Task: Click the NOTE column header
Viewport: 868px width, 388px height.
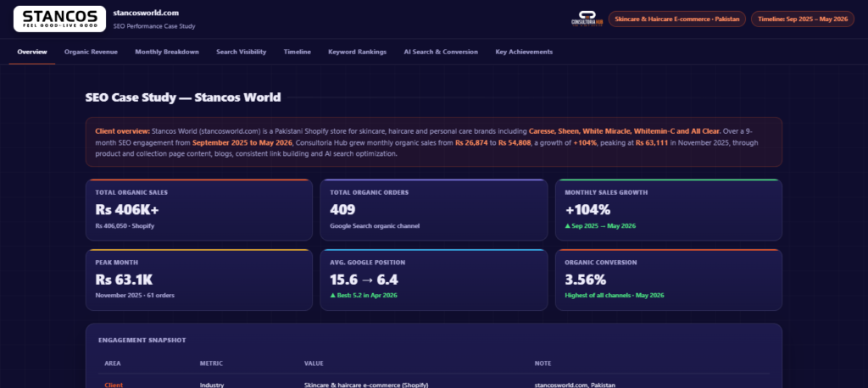Action: coord(542,363)
